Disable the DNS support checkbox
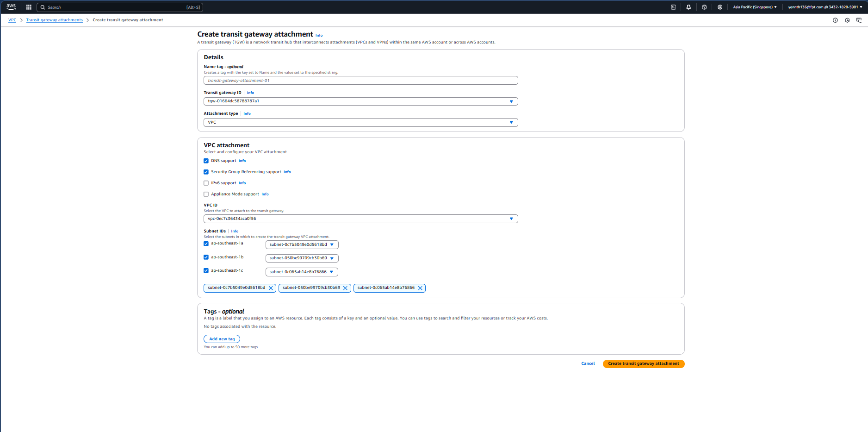Image resolution: width=868 pixels, height=432 pixels. tap(206, 161)
